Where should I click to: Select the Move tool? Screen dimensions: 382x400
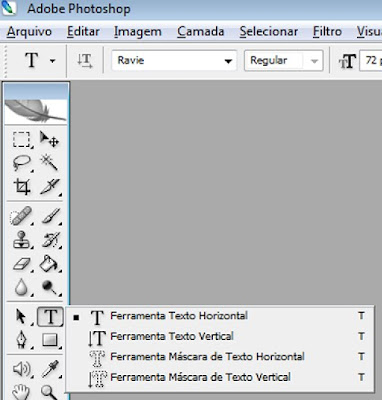49,139
